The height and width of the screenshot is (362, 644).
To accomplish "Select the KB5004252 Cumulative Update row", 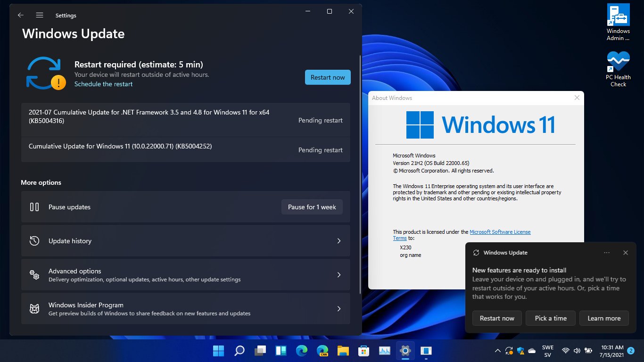I will (x=186, y=150).
